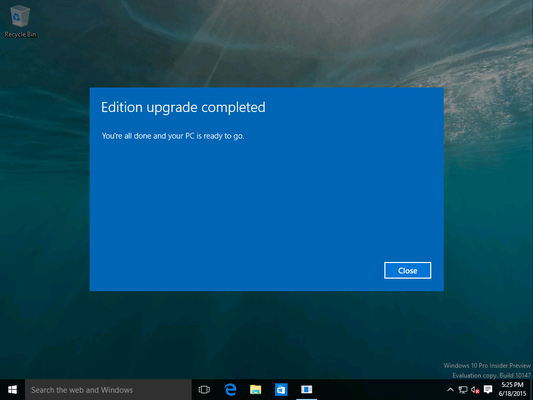This screenshot has width=533, height=400.
Task: Open the Recycle Bin desktop icon
Action: coord(20,21)
